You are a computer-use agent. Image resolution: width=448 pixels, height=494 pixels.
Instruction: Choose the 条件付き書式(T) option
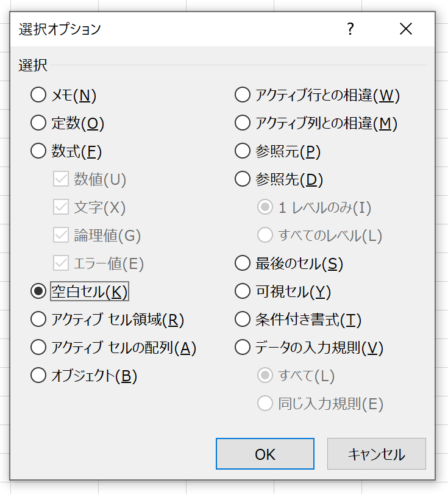click(x=243, y=319)
